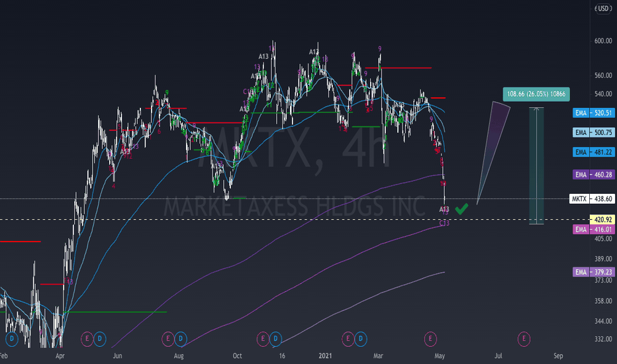Click the 332.00 price axis value
617x364 pixels.
coord(603,339)
